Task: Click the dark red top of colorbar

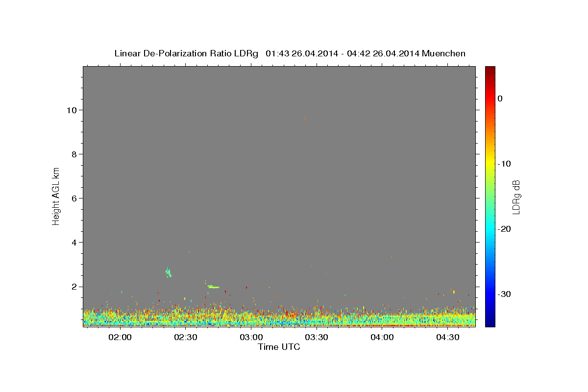Action: click(490, 70)
